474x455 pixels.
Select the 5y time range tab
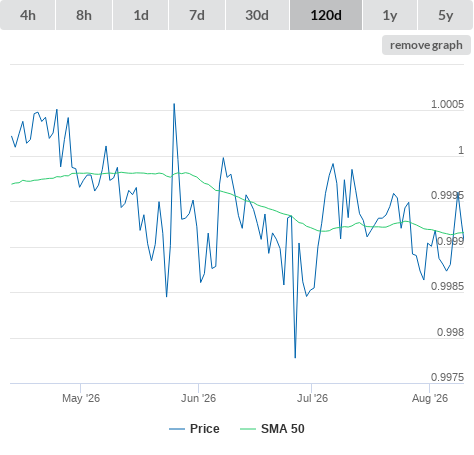point(445,15)
